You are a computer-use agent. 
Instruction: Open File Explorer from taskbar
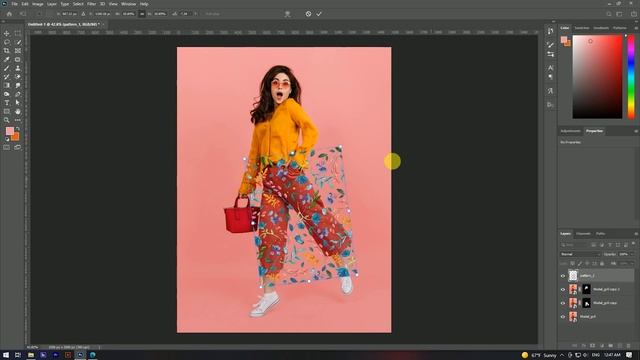31,355
